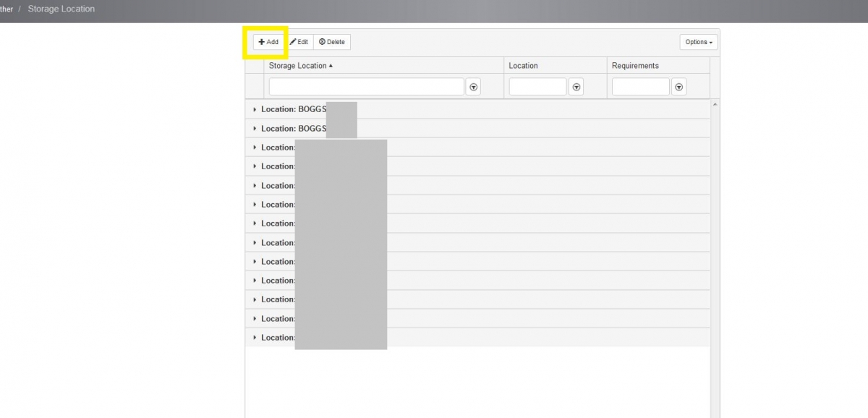Focus the Storage Location filter text box
The image size is (868, 418).
(x=366, y=87)
